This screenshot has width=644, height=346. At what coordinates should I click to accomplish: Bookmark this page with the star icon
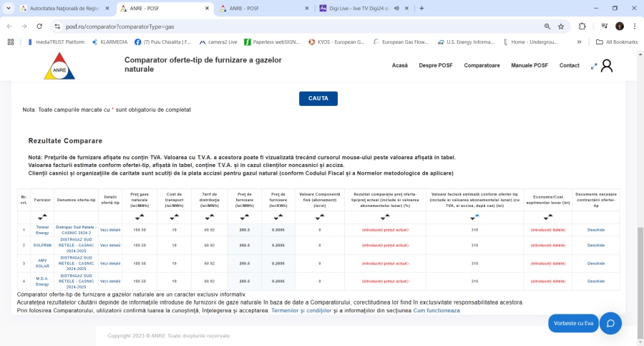pos(561,26)
